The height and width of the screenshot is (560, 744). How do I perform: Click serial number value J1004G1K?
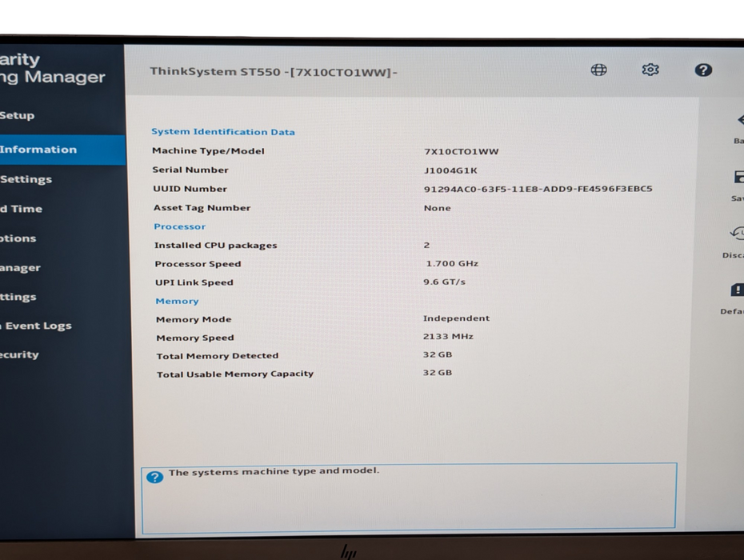point(450,170)
